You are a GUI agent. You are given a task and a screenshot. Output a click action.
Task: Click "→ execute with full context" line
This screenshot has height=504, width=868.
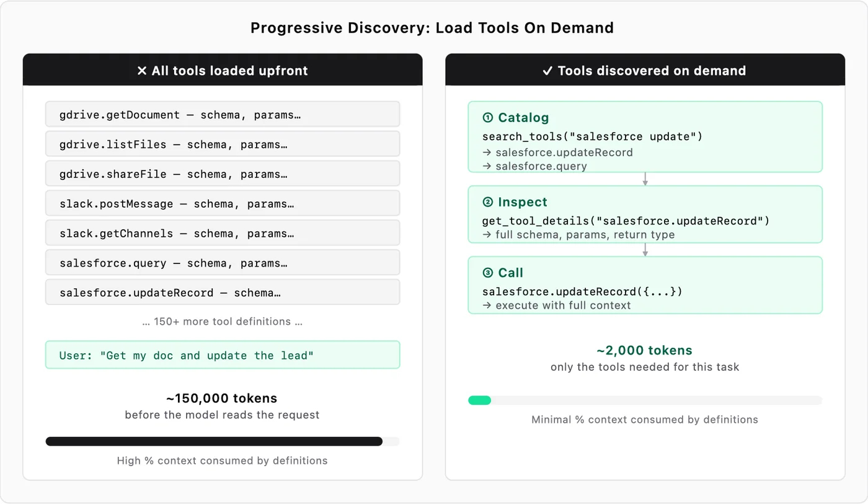tap(557, 305)
